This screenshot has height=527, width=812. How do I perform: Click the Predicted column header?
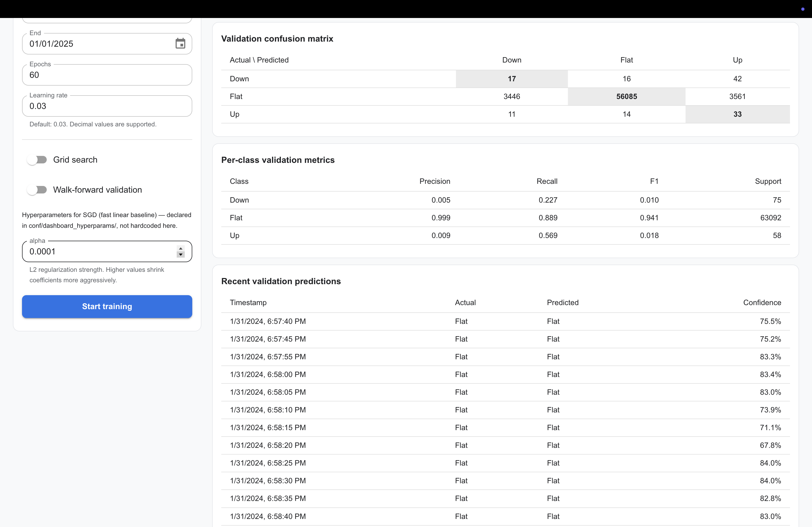tap(563, 303)
